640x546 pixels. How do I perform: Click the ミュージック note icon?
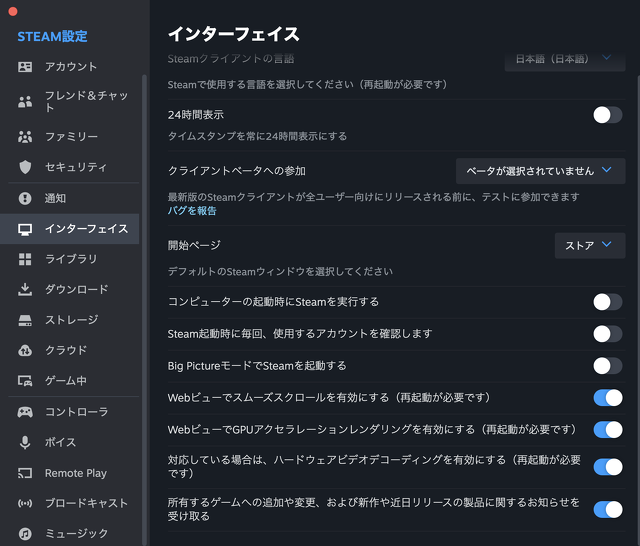pos(25,534)
